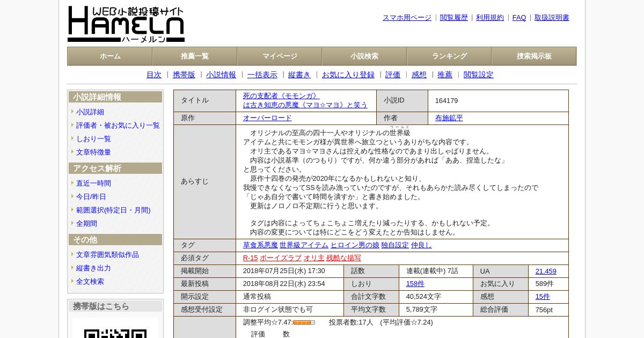This screenshot has width=644, height=338.
Task: Click the posting start date 2018年07月25日(水) 17:30
Action: tap(284, 271)
